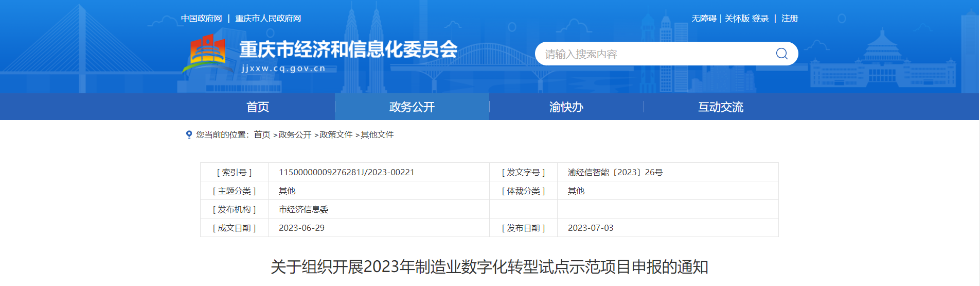
Task: Go to 首页 via the breadcrumb trail
Action: click(262, 134)
